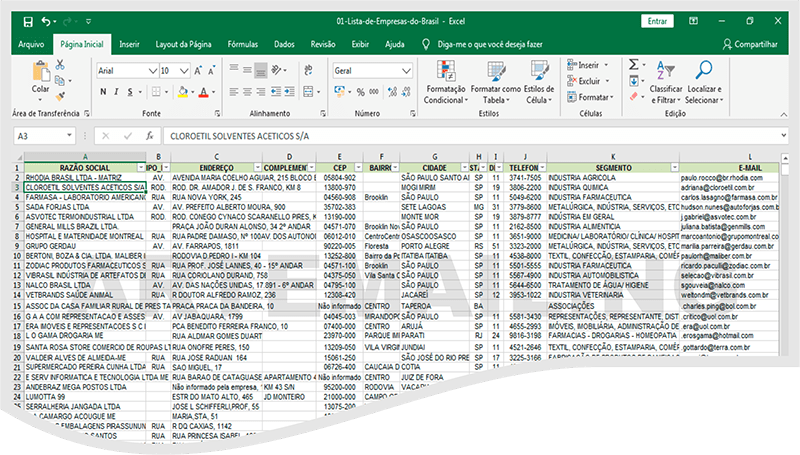Click the insert function fx button
The image size is (800, 455).
(149, 136)
